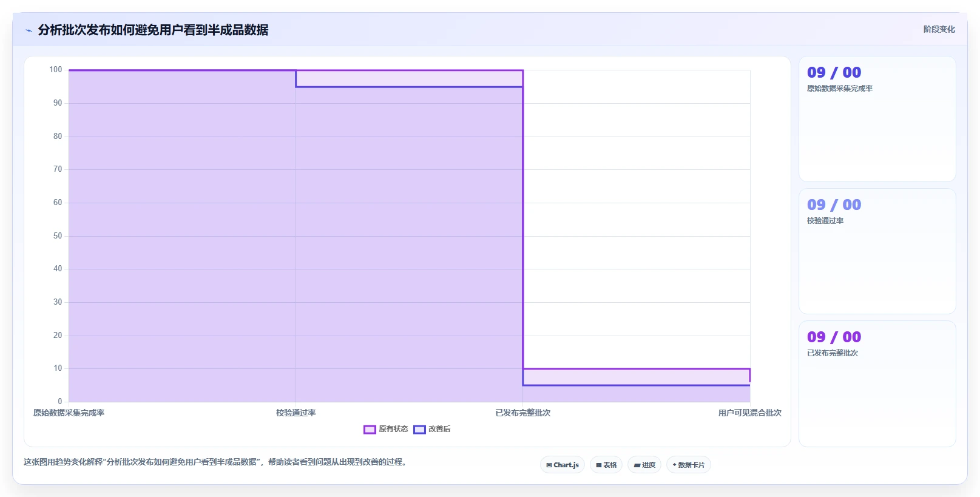The height and width of the screenshot is (497, 980).
Task: Click the x-axis label 已发布完整批次
Action: (x=523, y=413)
